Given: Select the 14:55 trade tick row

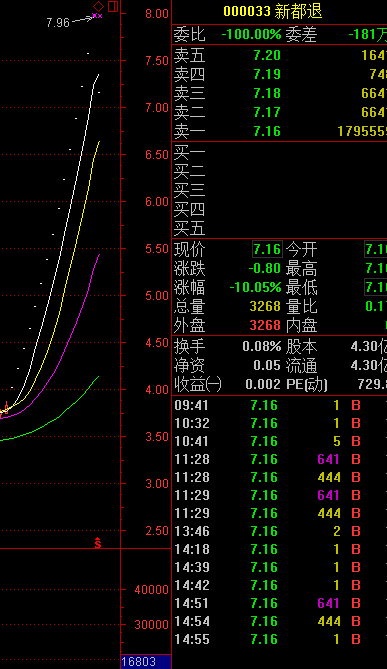Looking at the screenshot, I should tap(279, 639).
